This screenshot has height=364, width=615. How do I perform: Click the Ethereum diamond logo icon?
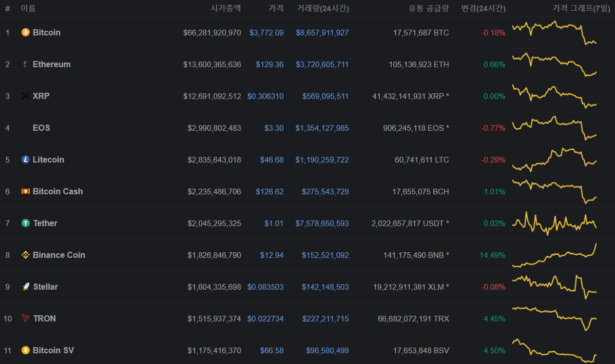point(26,64)
